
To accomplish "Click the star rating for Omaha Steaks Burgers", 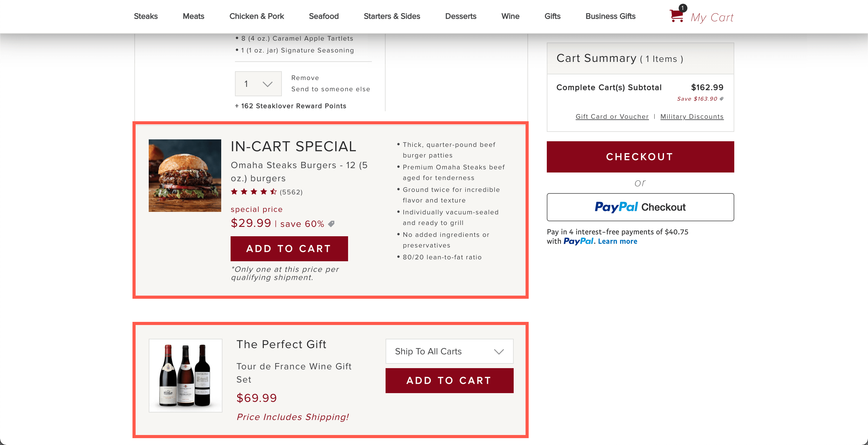I will pyautogui.click(x=254, y=192).
